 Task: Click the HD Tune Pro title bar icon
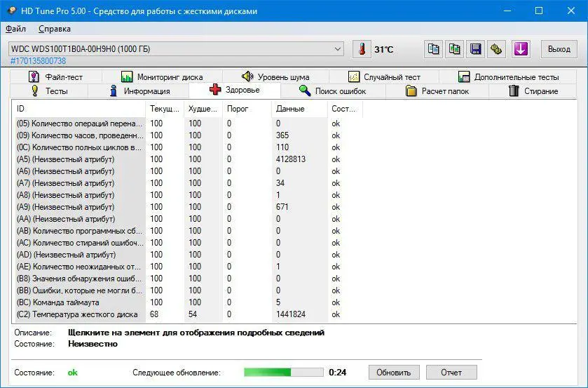[12, 11]
